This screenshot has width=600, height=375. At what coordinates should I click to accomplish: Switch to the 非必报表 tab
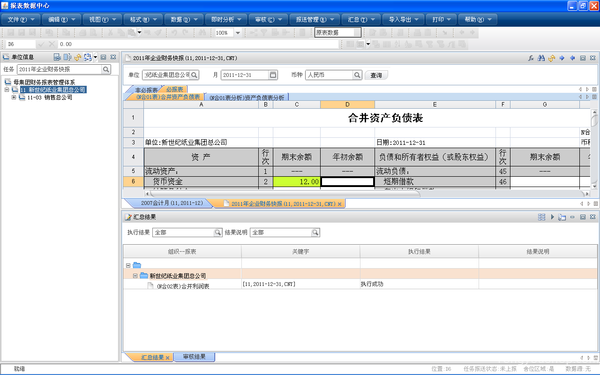click(x=145, y=90)
